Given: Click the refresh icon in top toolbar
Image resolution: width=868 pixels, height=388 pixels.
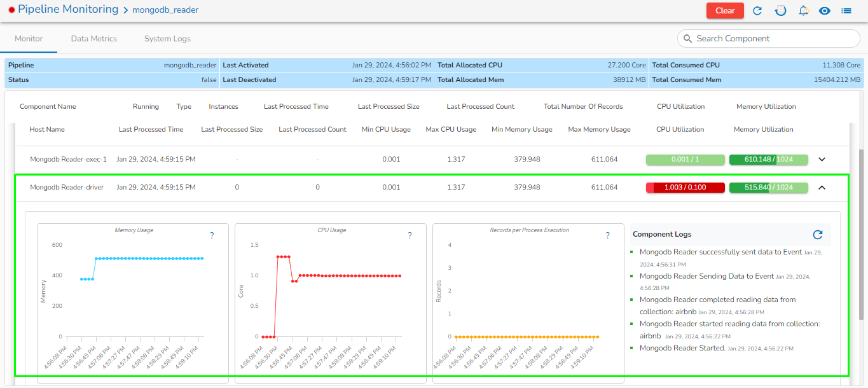Looking at the screenshot, I should point(757,11).
